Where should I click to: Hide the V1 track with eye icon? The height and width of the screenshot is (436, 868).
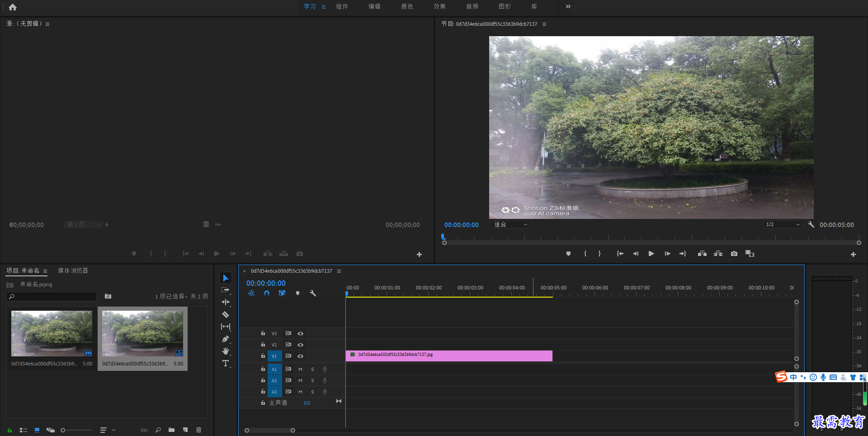300,356
